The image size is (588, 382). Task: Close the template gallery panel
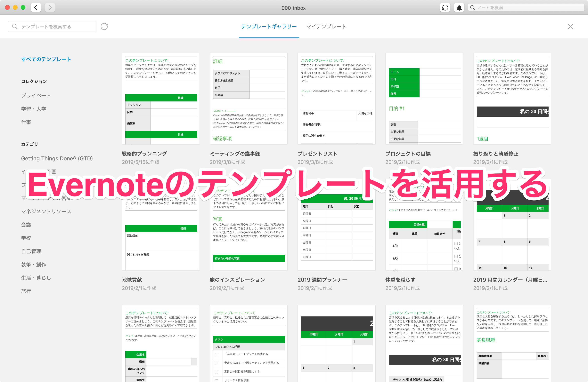(x=570, y=26)
